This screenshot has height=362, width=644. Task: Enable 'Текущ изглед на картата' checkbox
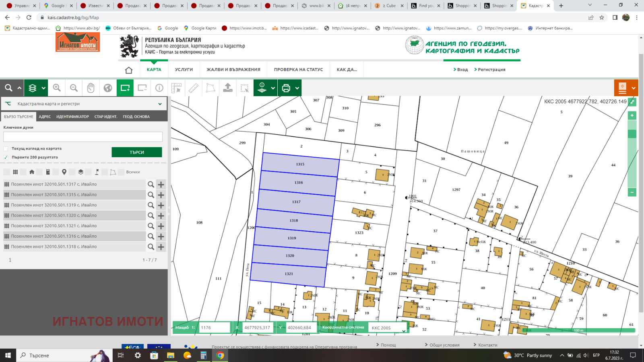click(6, 149)
